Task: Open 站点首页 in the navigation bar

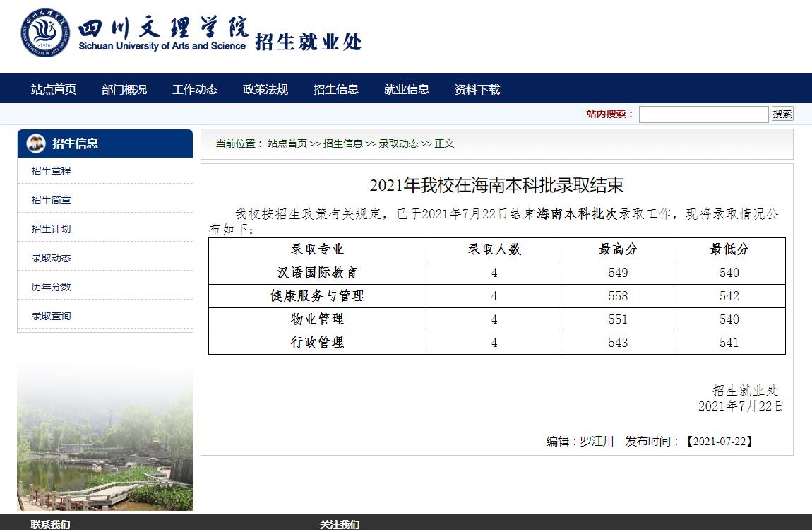Action: (54, 89)
